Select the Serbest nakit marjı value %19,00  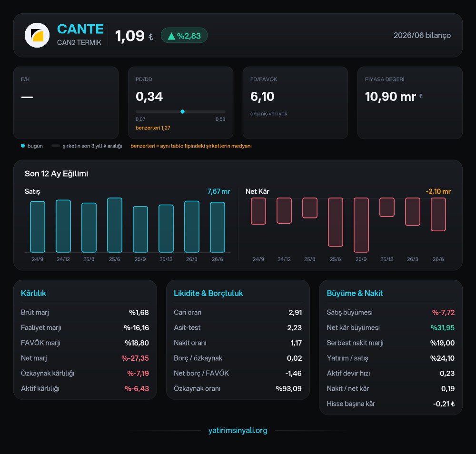click(442, 343)
